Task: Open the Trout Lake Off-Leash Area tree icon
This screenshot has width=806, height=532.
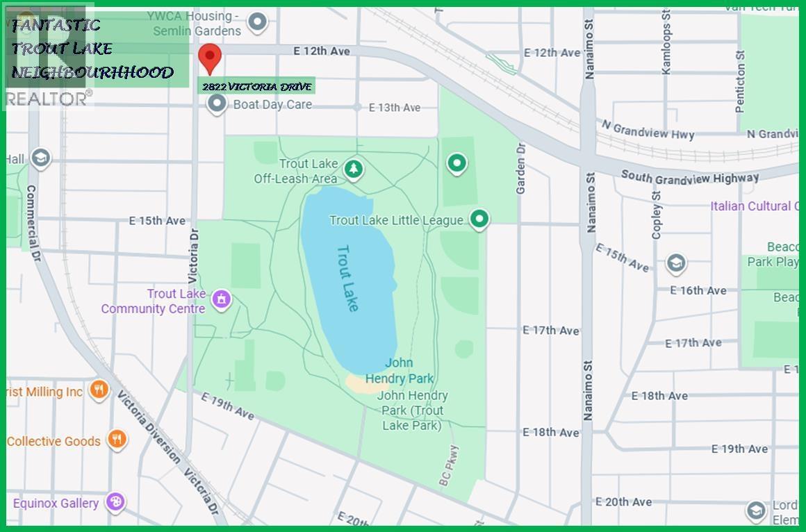Action: coord(354,169)
